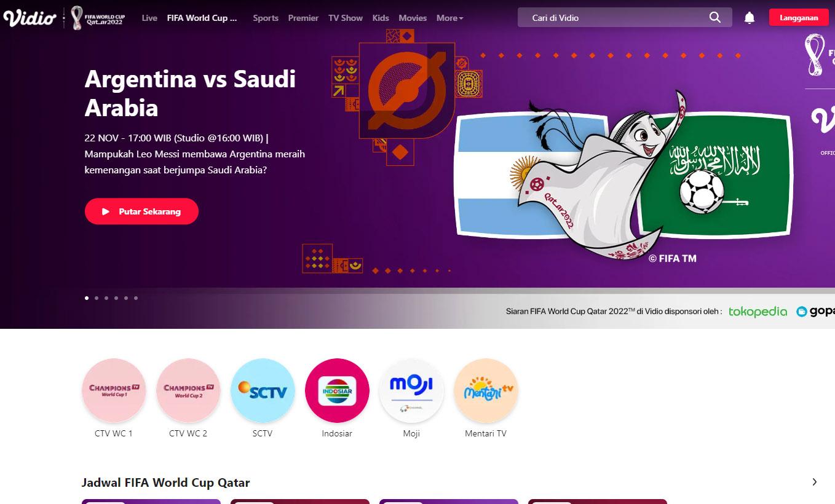Open the CTV WC 1 channel

click(x=114, y=390)
